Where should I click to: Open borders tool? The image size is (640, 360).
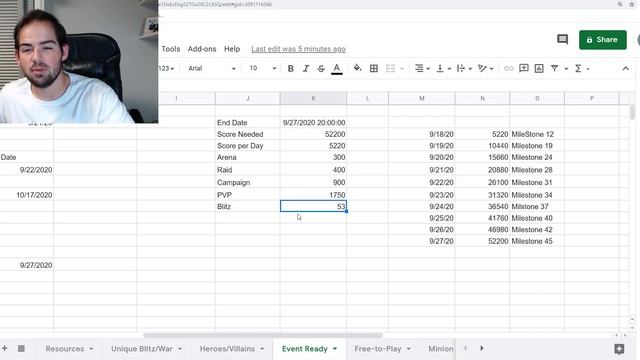click(373, 69)
